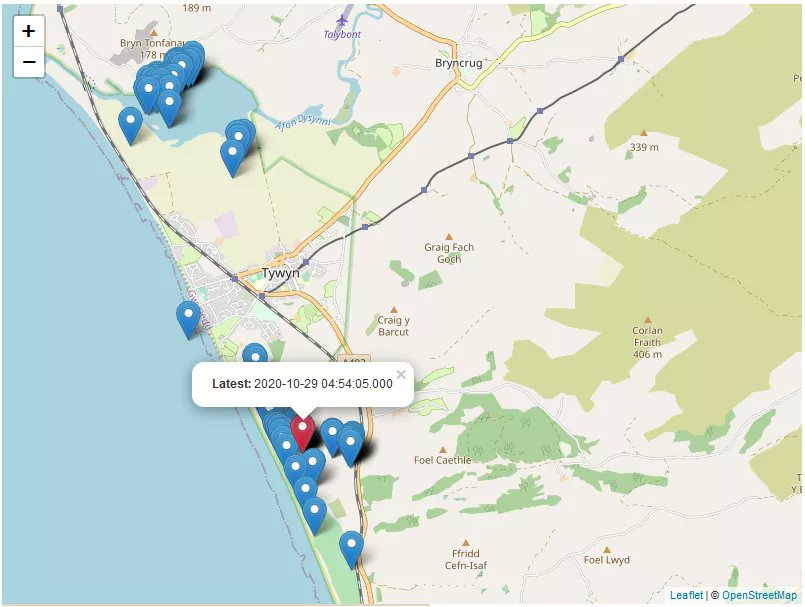Open the OpenStreetMap attribution link
The width and height of the screenshot is (805, 607).
pos(759,595)
